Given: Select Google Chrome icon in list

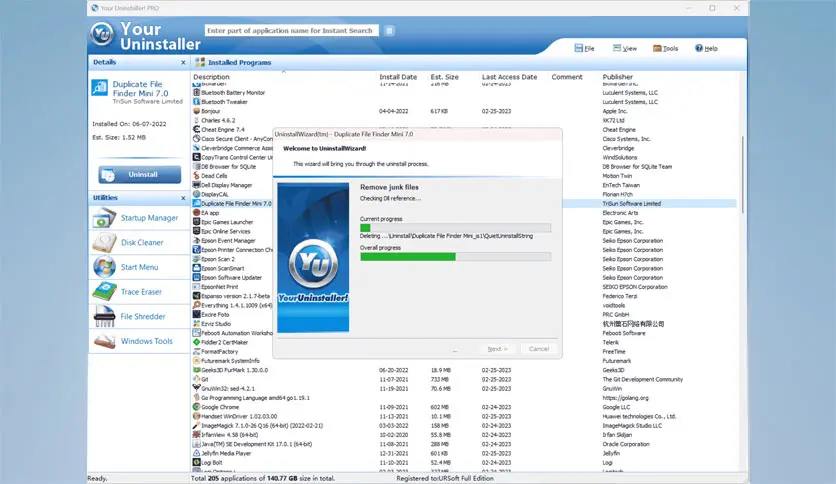Looking at the screenshot, I should click(x=196, y=407).
